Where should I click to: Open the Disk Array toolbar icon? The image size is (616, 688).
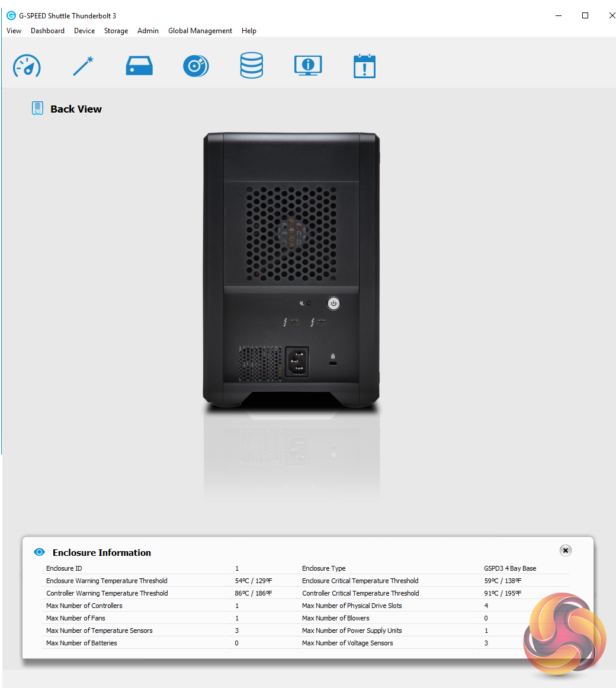click(195, 66)
